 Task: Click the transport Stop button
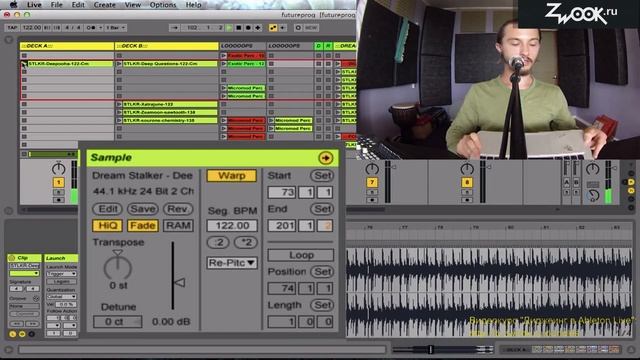click(239, 28)
